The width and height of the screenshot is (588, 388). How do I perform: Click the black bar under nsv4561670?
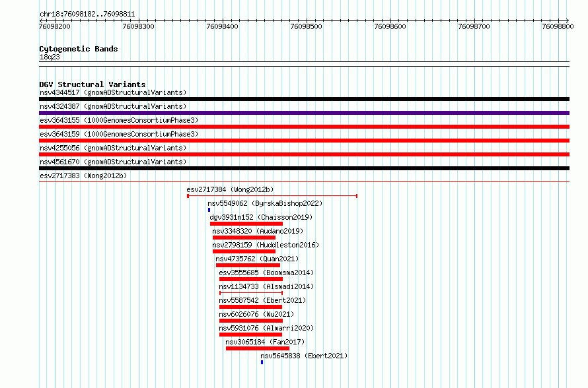[x=304, y=168]
